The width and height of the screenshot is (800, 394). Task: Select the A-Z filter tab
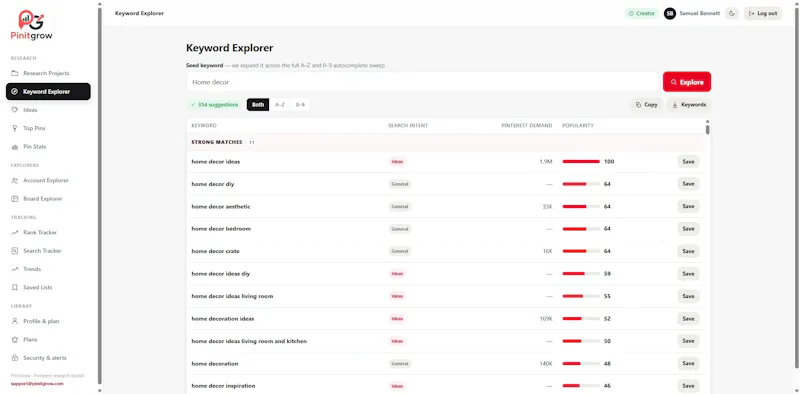click(x=280, y=105)
